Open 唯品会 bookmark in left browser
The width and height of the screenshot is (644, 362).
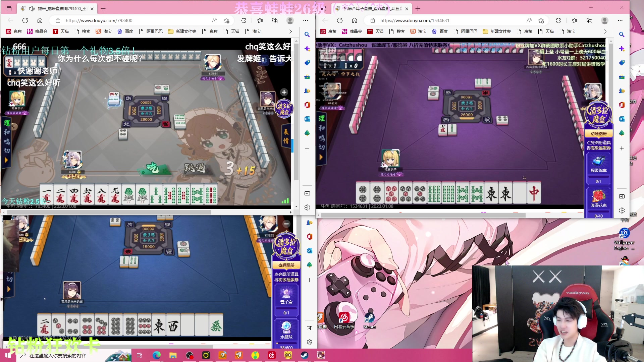(37, 32)
